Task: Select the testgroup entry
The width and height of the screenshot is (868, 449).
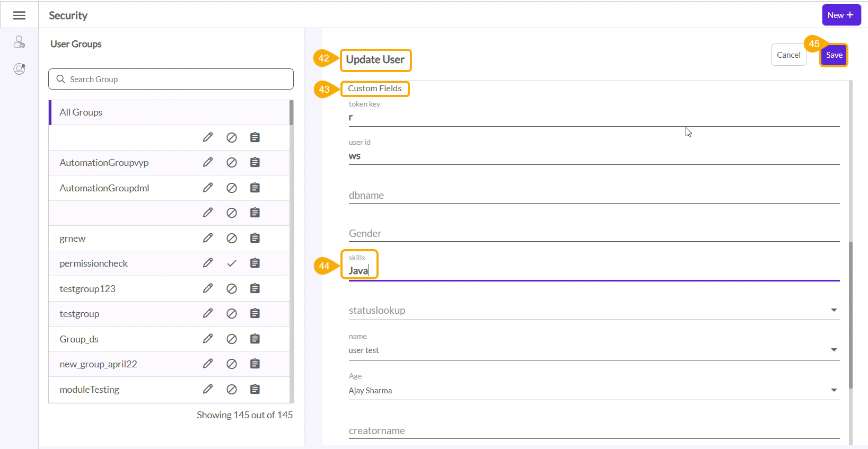Action: (x=80, y=314)
